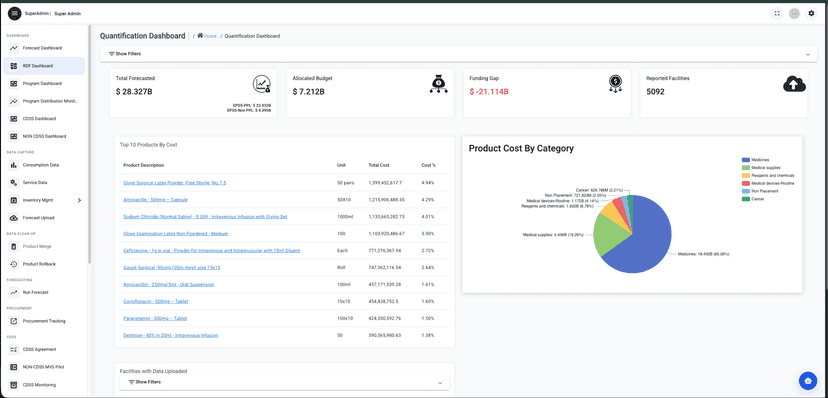Click the Home icon in breadcrumb
The width and height of the screenshot is (828, 398).
click(200, 35)
